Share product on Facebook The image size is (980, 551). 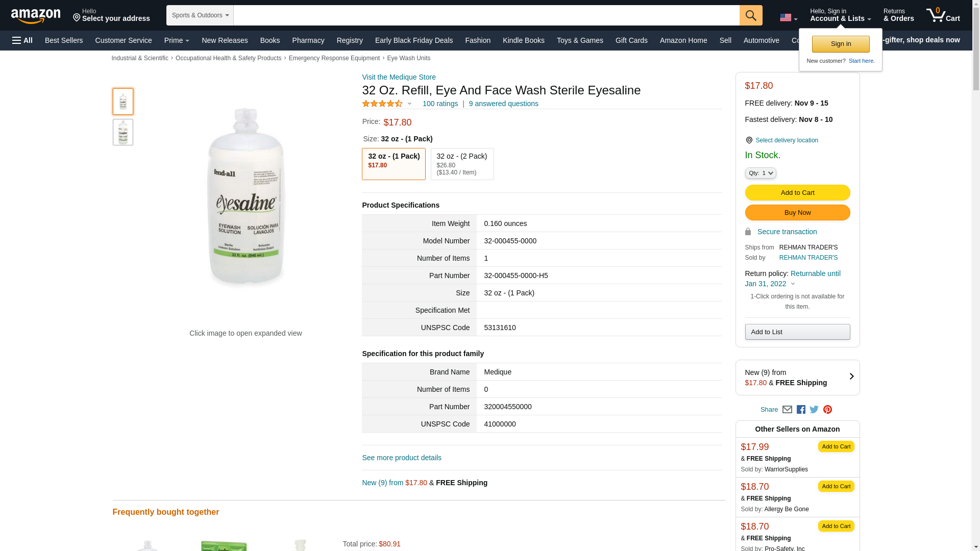tap(801, 410)
